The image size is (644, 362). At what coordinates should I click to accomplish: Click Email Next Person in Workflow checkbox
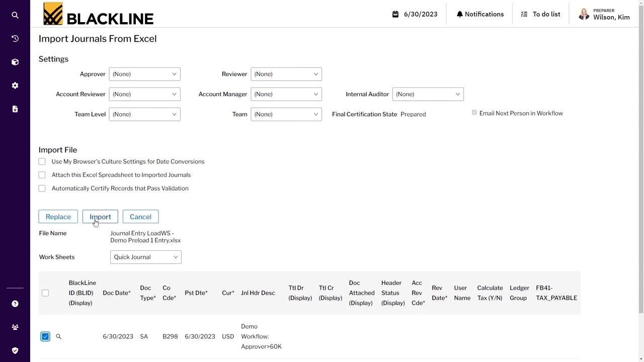(474, 113)
